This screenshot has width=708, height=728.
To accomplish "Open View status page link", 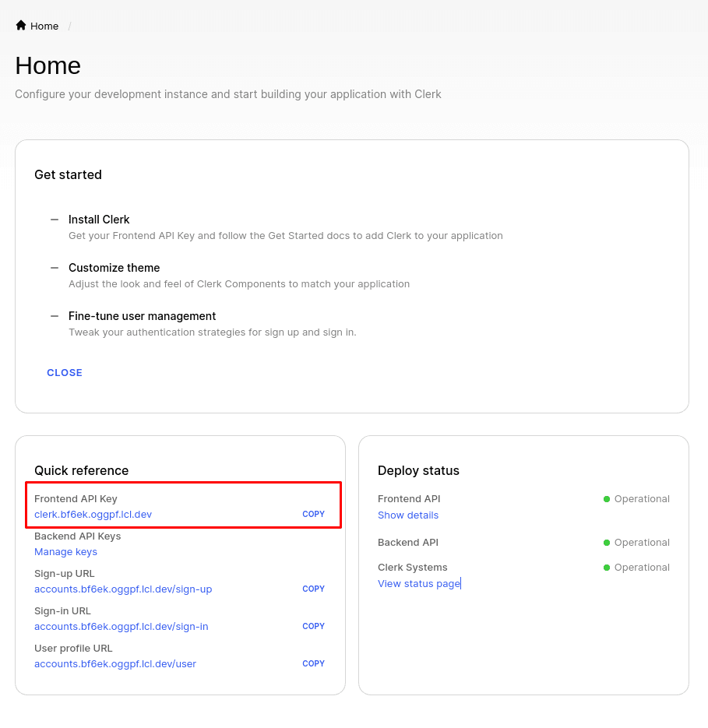I will click(x=419, y=584).
